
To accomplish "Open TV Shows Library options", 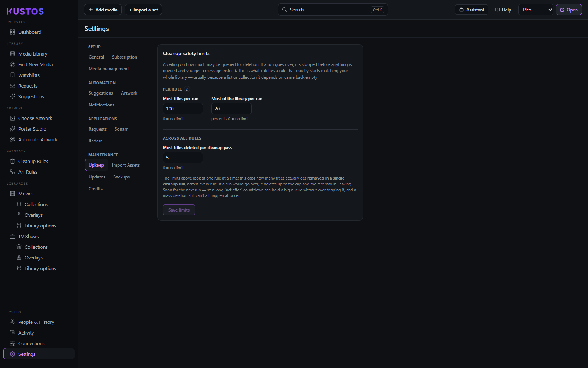I will 40,268.
